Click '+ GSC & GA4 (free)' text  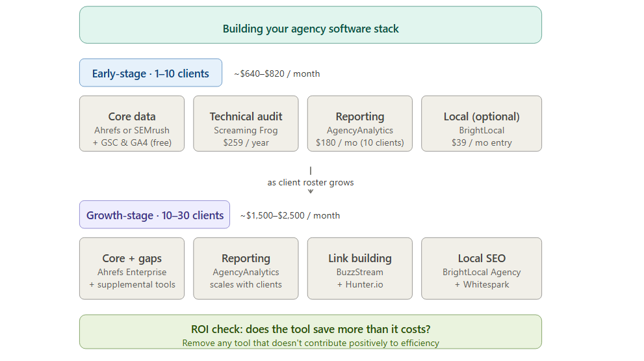(132, 142)
